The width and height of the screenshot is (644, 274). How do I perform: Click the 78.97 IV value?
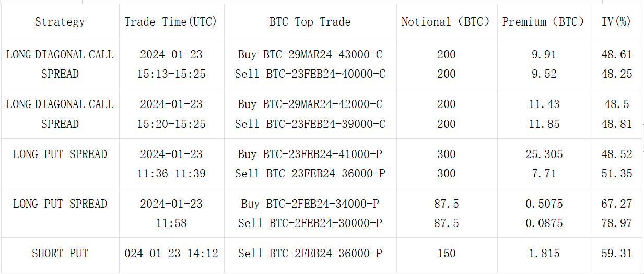pyautogui.click(x=616, y=223)
